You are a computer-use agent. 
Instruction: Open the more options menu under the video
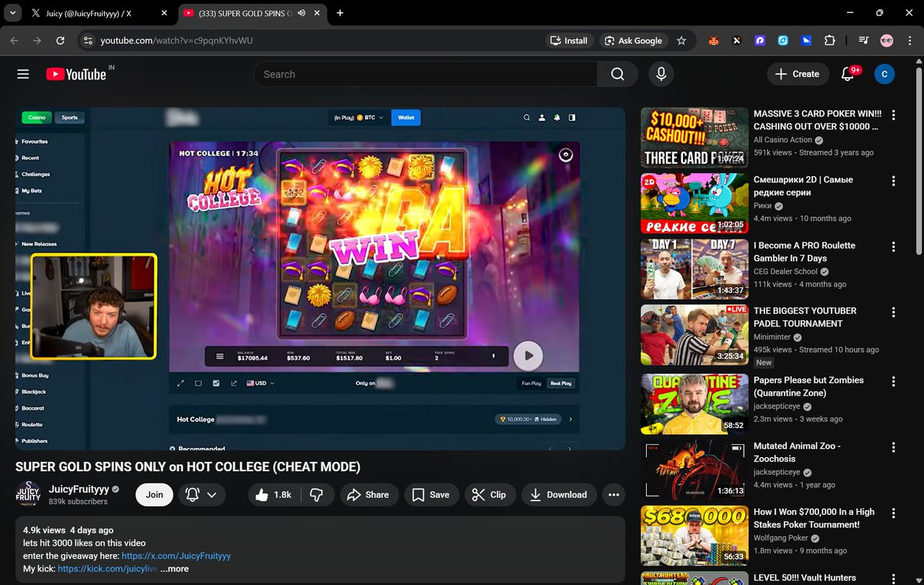[x=614, y=495]
